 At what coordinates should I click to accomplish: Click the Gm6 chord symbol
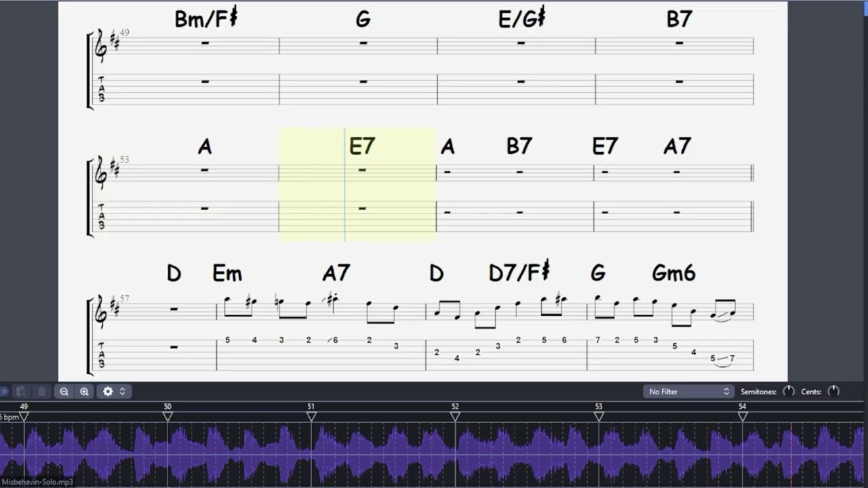[x=674, y=273]
